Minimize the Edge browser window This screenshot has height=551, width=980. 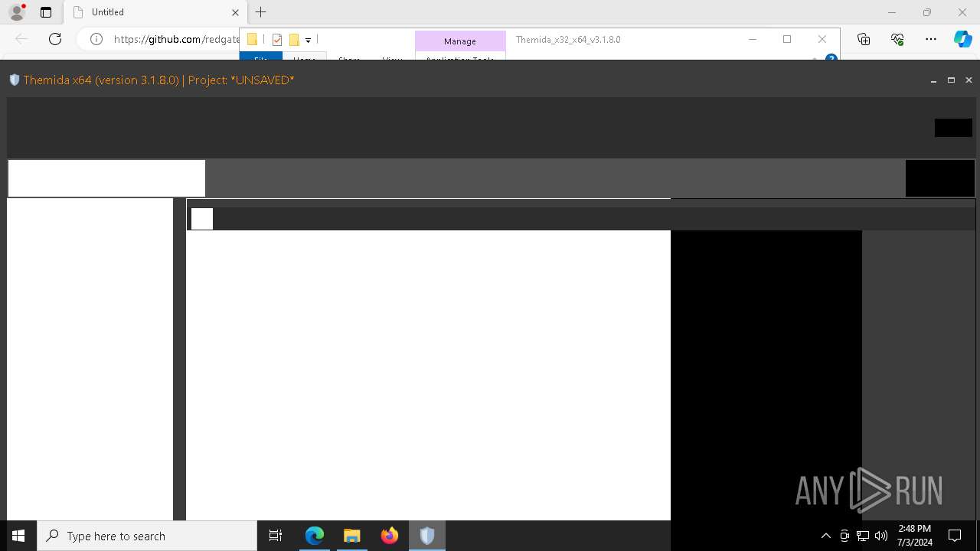click(x=892, y=12)
